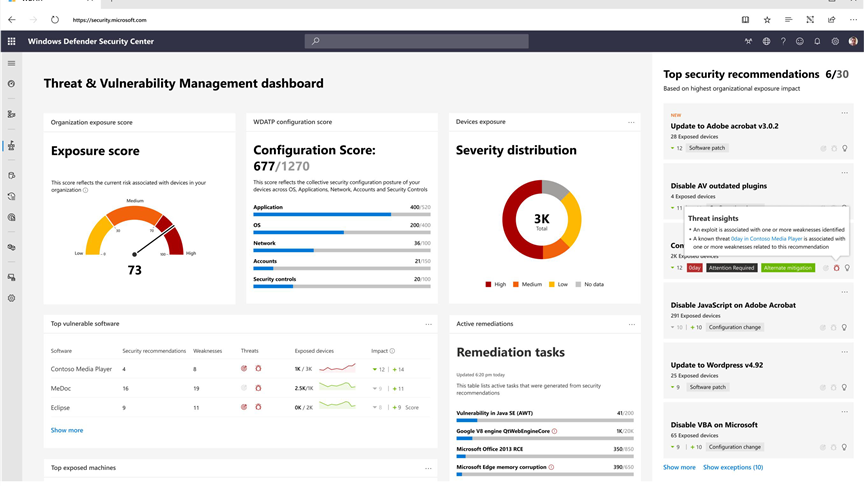The width and height of the screenshot is (864, 486).
Task: Click Application configuration score bar
Action: pyautogui.click(x=342, y=214)
